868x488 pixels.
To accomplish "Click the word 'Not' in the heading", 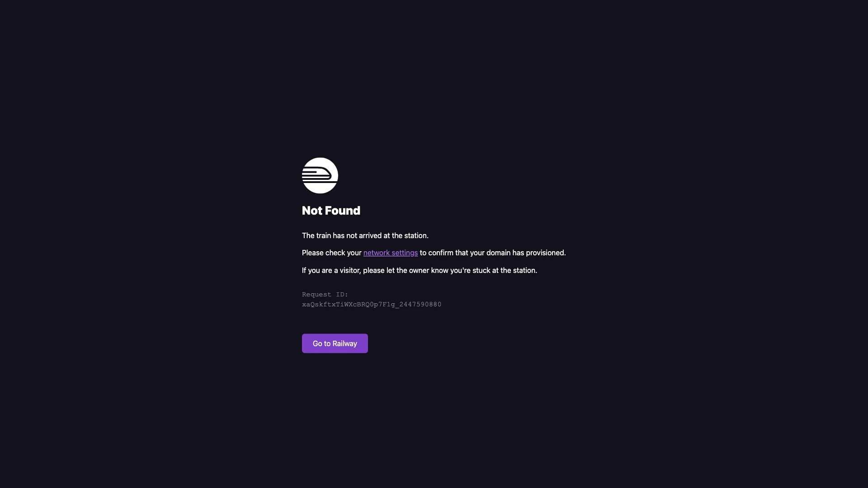I will [x=312, y=211].
